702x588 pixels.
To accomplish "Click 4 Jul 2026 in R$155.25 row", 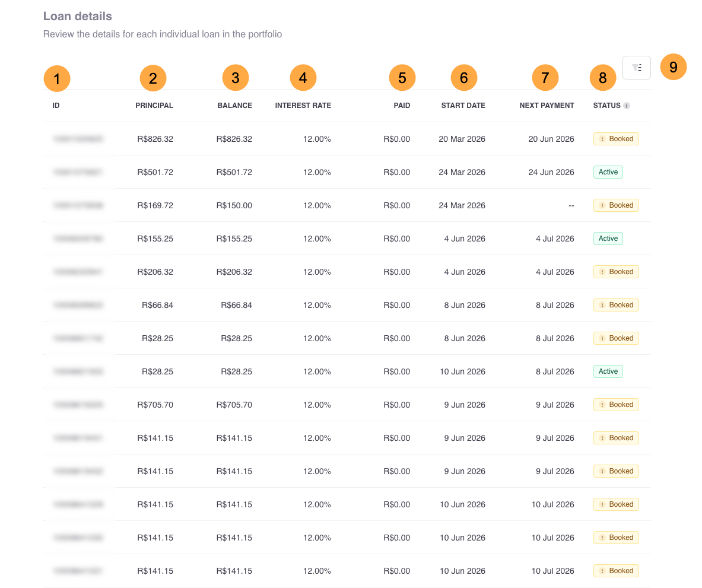I will click(555, 239).
